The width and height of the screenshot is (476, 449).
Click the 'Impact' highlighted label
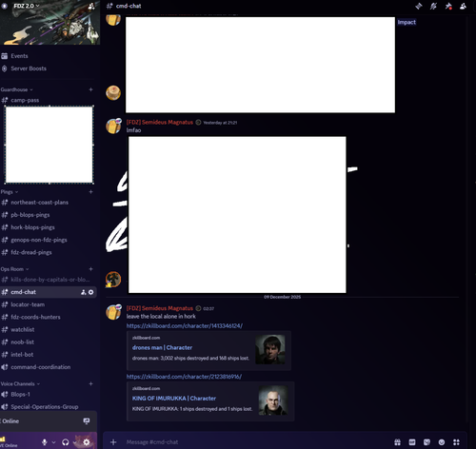click(407, 22)
